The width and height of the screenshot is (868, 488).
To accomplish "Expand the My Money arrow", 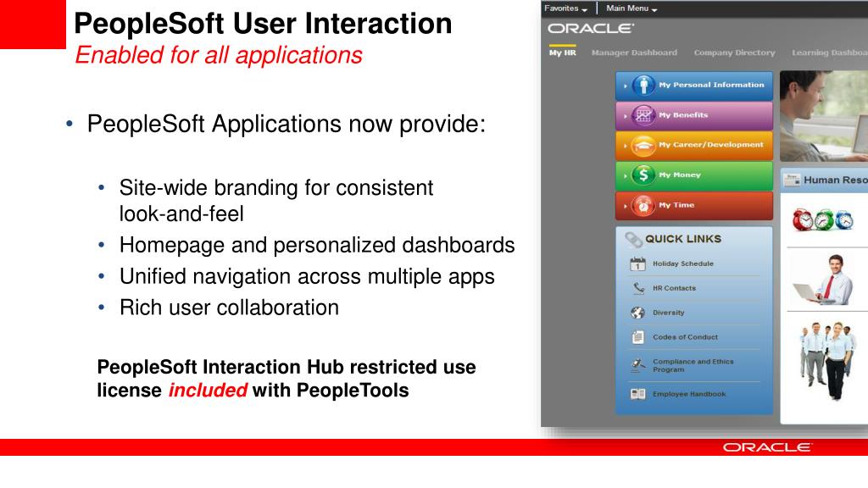I will (x=625, y=175).
